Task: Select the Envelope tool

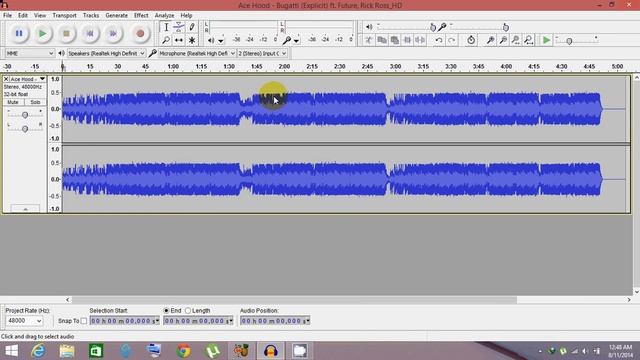Action: point(179,27)
